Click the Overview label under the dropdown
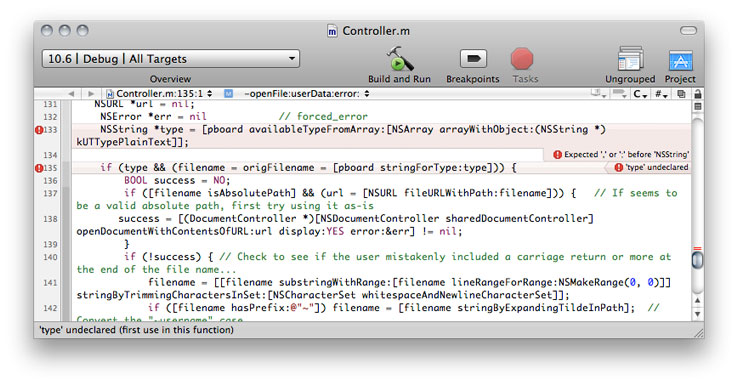Image resolution: width=738 pixels, height=385 pixels. click(170, 79)
